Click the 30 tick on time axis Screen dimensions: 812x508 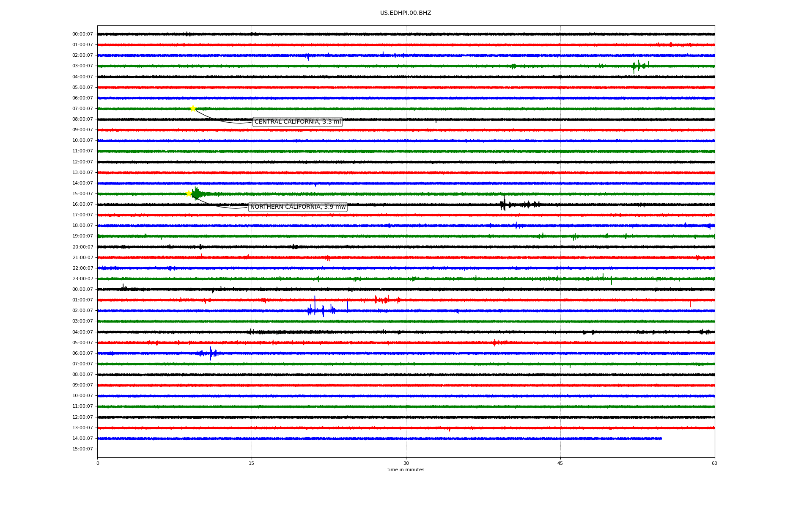[x=406, y=463]
